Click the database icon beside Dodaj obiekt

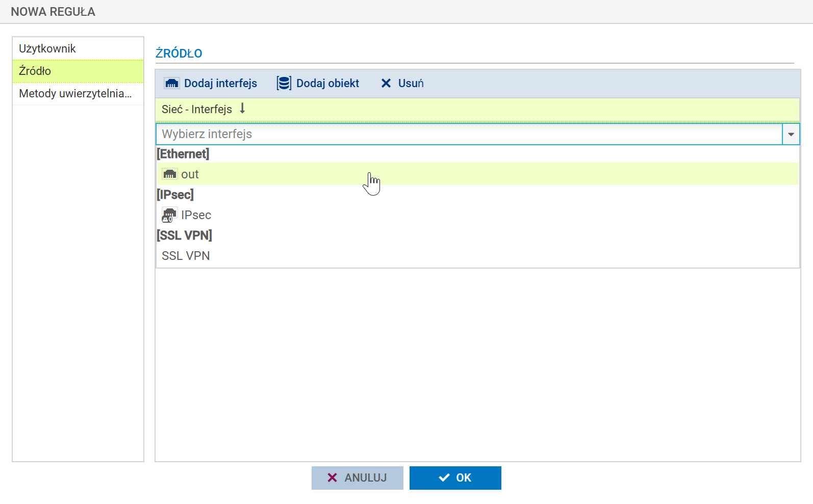[x=284, y=83]
